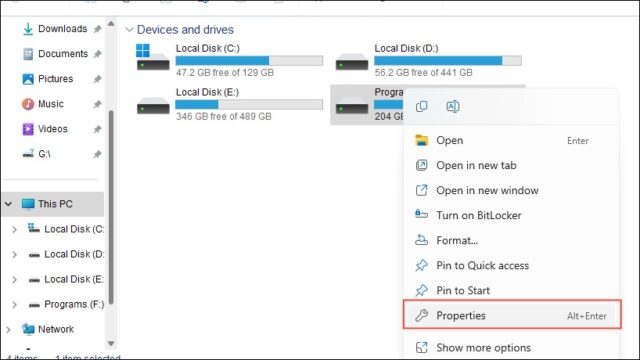Unpin Documents using its pin icon
The width and height of the screenshot is (640, 360).
pos(97,54)
